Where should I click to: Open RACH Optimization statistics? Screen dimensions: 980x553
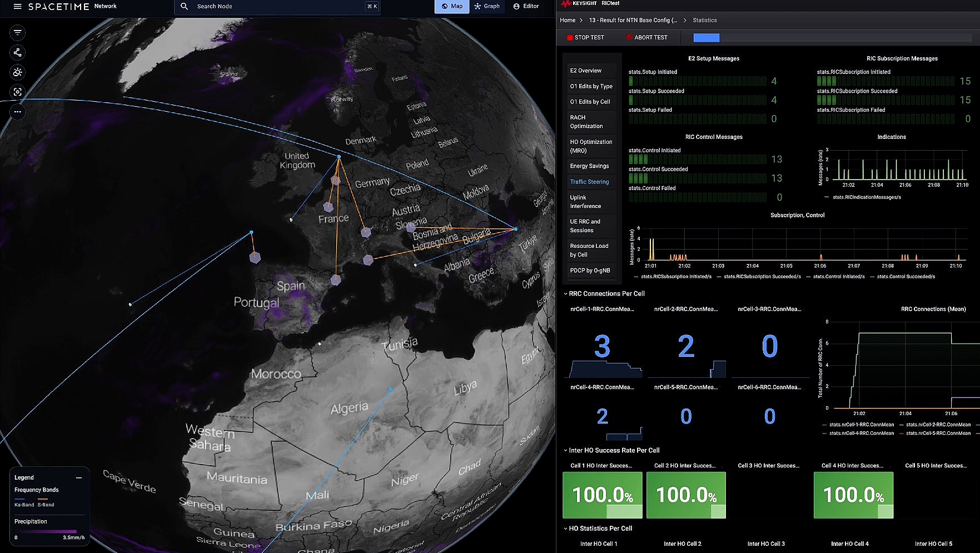(591, 122)
